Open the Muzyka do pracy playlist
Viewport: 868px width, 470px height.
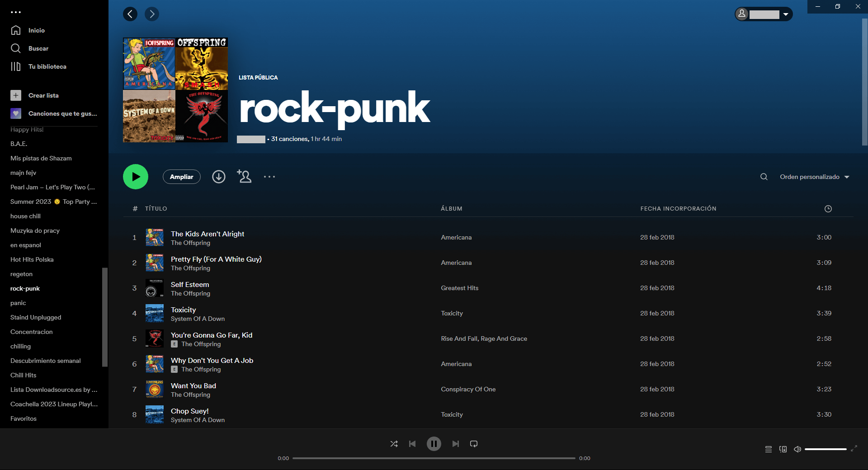coord(35,230)
